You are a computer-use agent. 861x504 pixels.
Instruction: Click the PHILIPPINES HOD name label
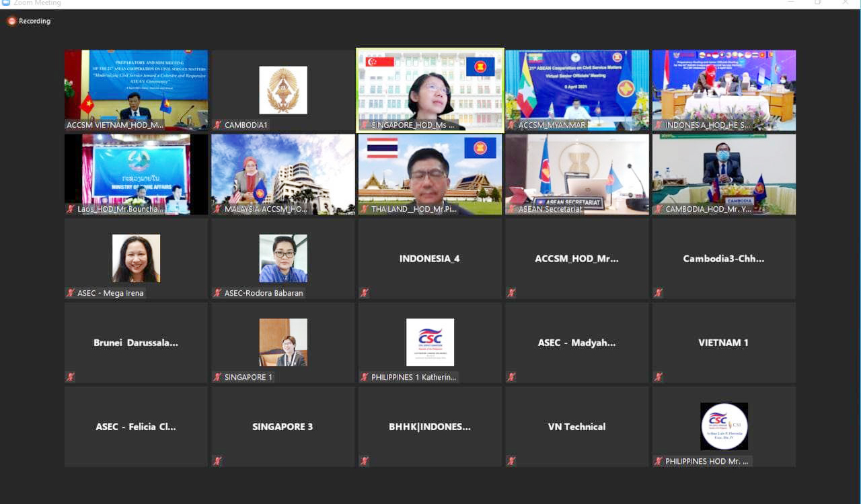pyautogui.click(x=706, y=461)
